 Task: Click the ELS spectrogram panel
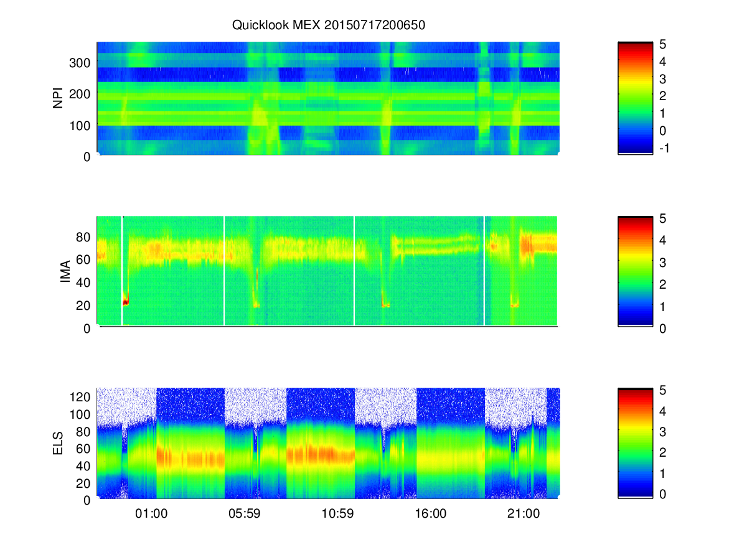point(328,443)
